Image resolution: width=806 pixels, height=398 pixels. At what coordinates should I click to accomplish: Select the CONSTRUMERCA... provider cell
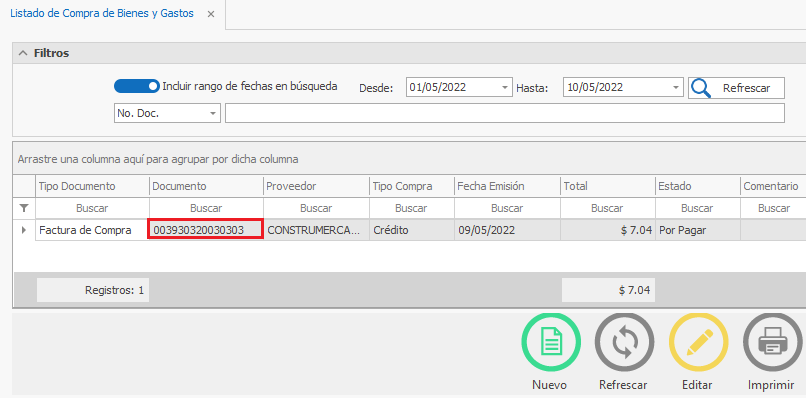[316, 230]
